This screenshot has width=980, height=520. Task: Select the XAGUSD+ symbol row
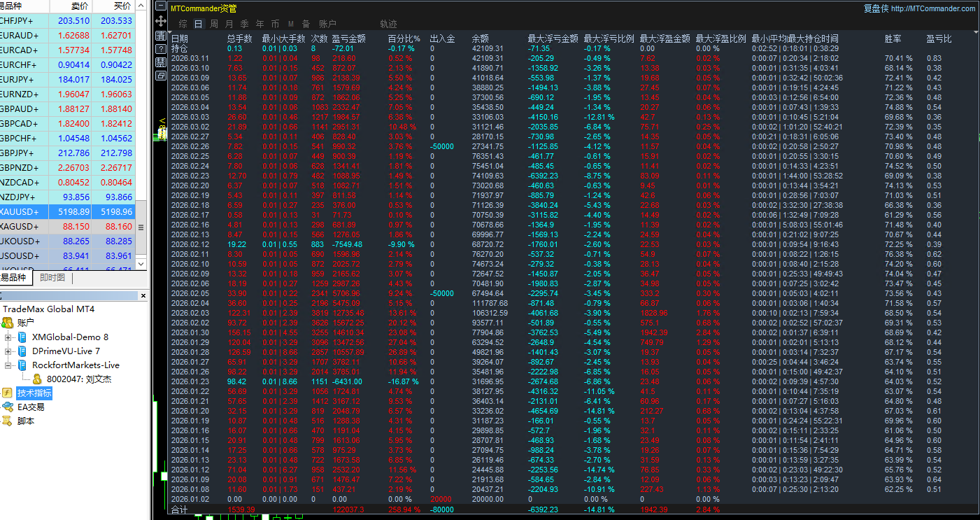68,227
